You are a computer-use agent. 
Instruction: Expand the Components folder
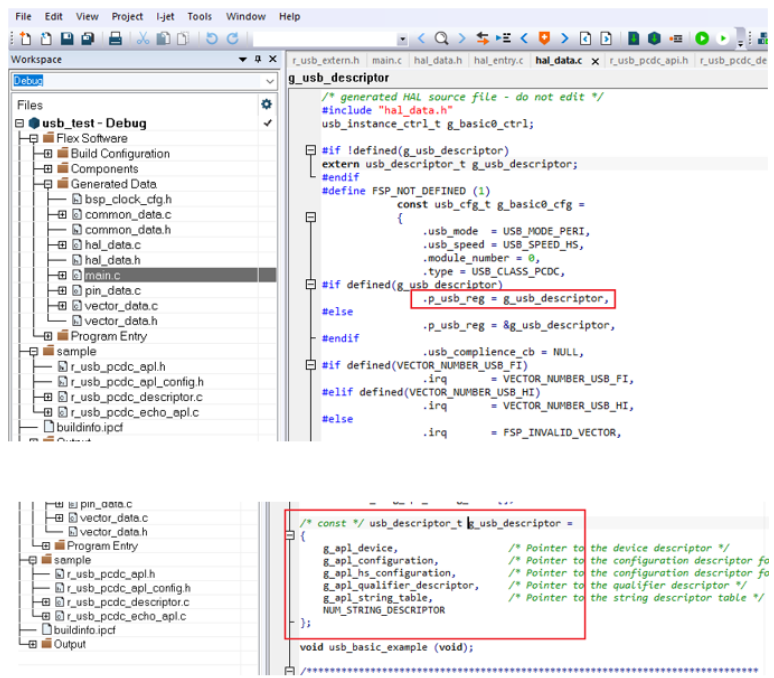[x=48, y=169]
